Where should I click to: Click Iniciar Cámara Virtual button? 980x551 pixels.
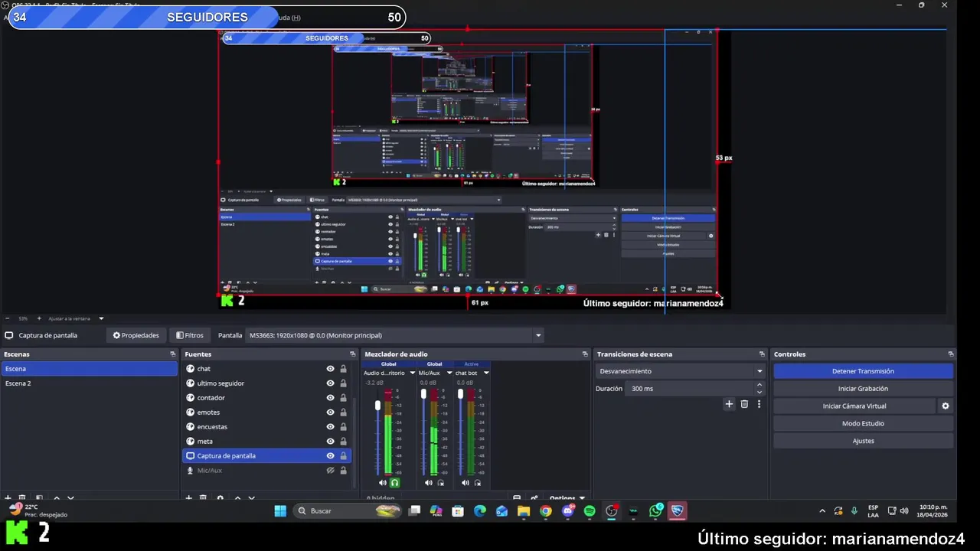854,406
